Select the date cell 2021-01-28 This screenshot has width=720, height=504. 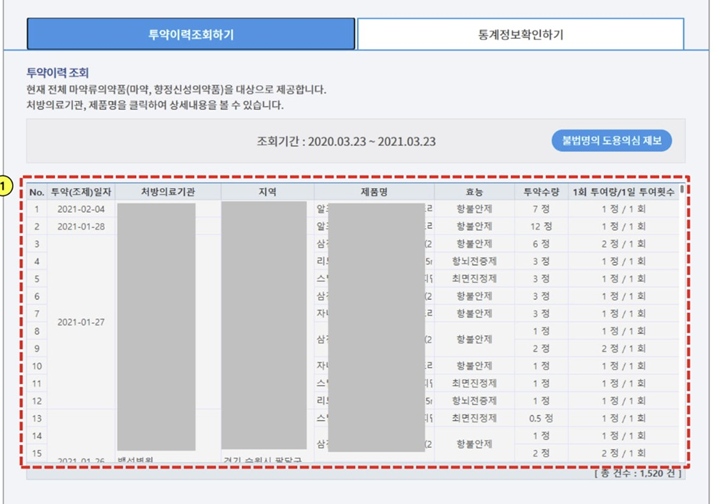(81, 227)
